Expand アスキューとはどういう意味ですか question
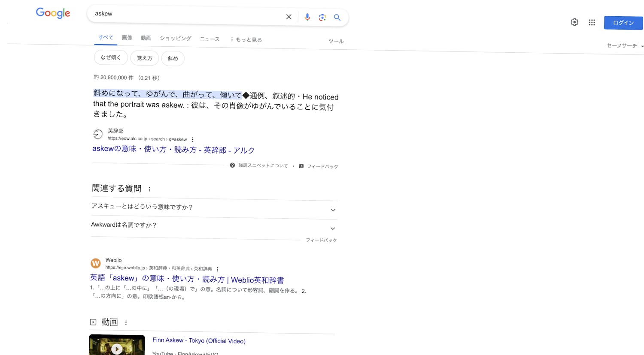The height and width of the screenshot is (355, 644). (214, 208)
